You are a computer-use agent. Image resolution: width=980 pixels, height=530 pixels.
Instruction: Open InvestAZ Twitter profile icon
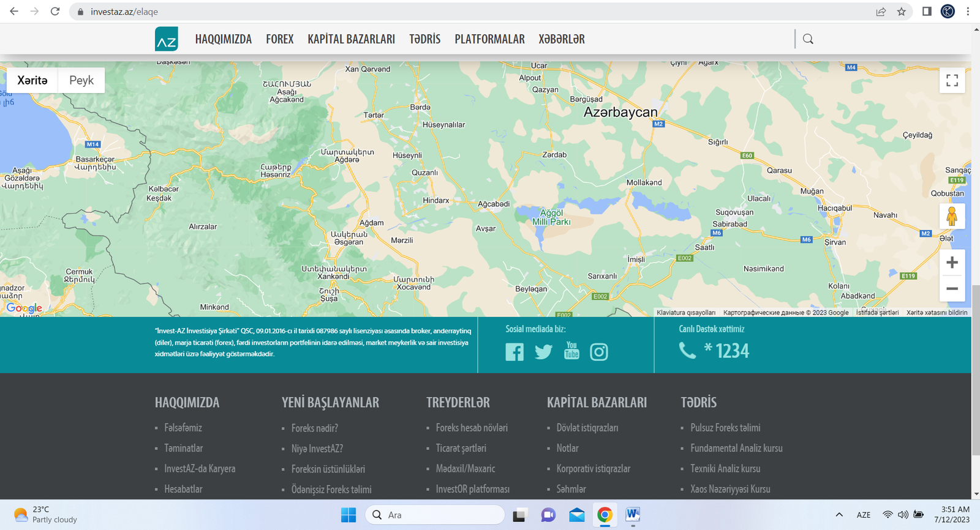point(543,352)
